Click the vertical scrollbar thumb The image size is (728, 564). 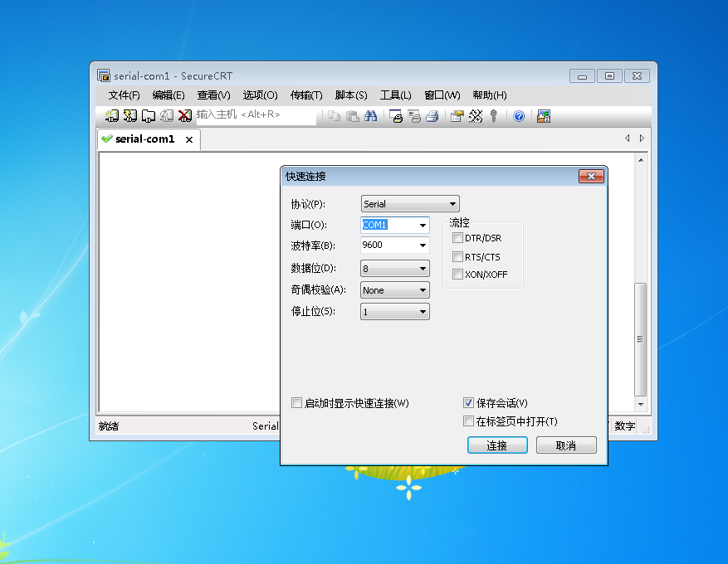click(x=641, y=339)
